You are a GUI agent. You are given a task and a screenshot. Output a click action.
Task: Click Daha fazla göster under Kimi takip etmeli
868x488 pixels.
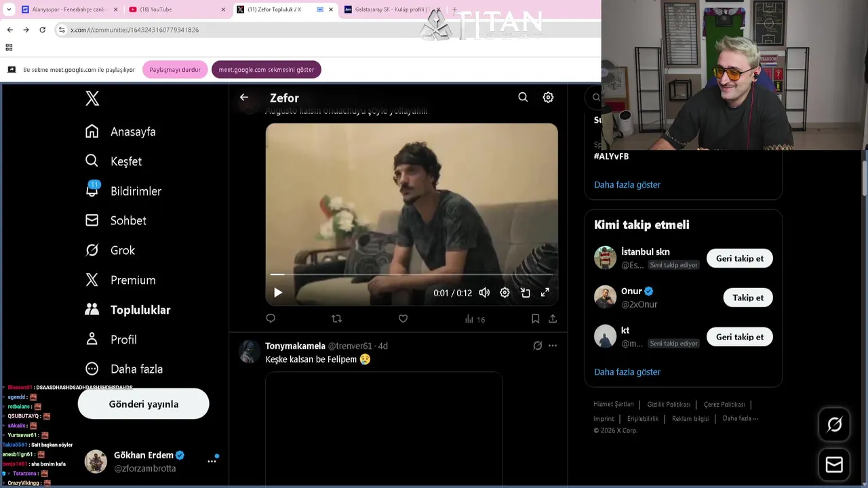[x=627, y=371]
